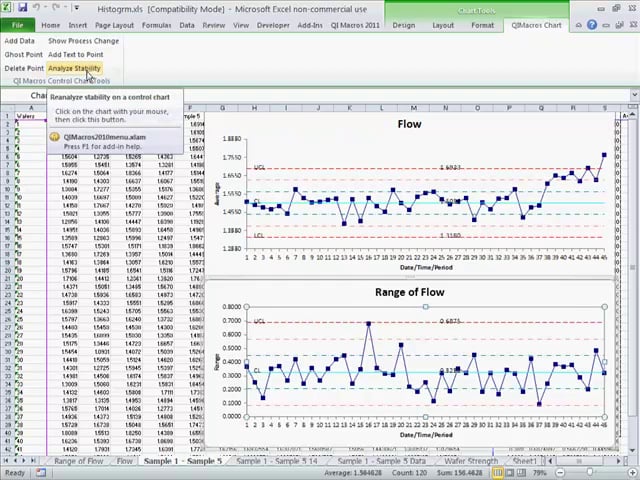Switch to Range of Flow sheet tab
Screen dimensions: 640x480
tap(78, 461)
